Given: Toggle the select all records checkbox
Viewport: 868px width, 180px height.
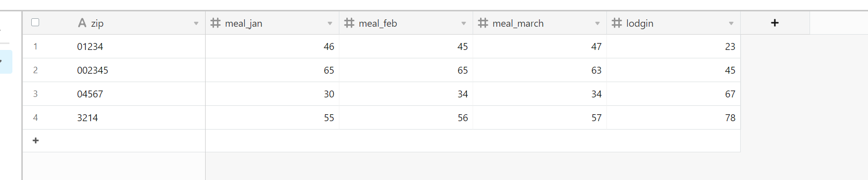Looking at the screenshot, I should pos(35,22).
